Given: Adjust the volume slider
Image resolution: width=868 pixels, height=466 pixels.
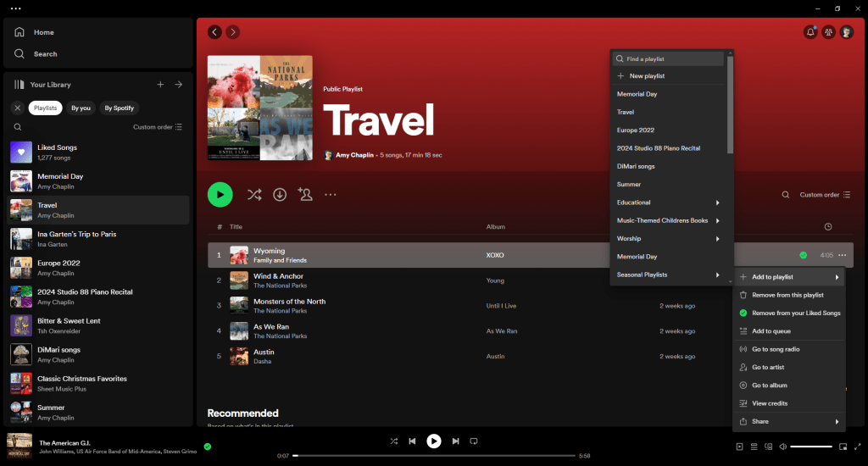Looking at the screenshot, I should (811, 447).
